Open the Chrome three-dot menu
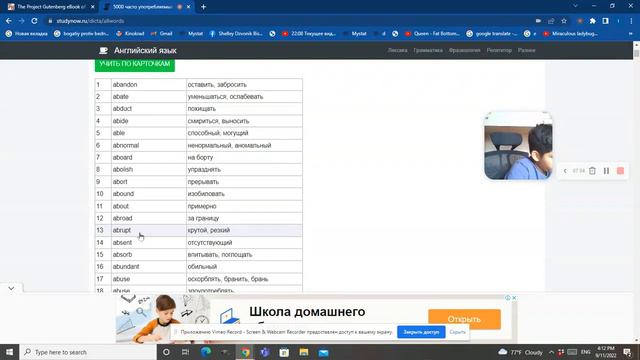This screenshot has height=360, width=640. point(631,21)
